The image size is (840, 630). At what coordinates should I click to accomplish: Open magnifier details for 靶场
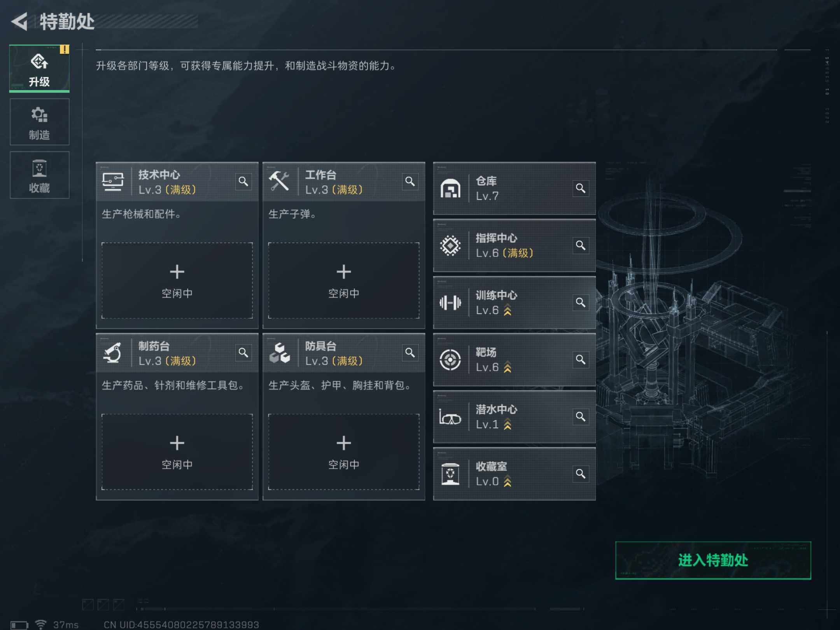[x=581, y=360]
